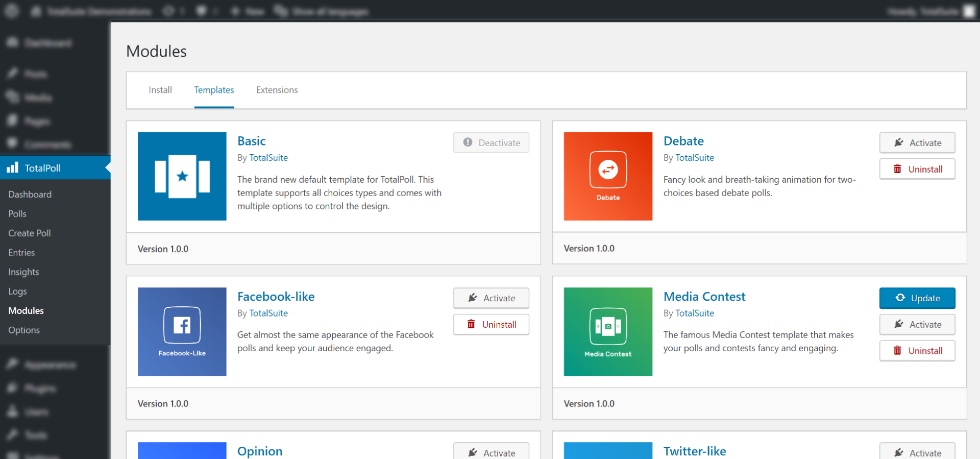Click the trash icon on Debate Uninstall

coord(897,169)
